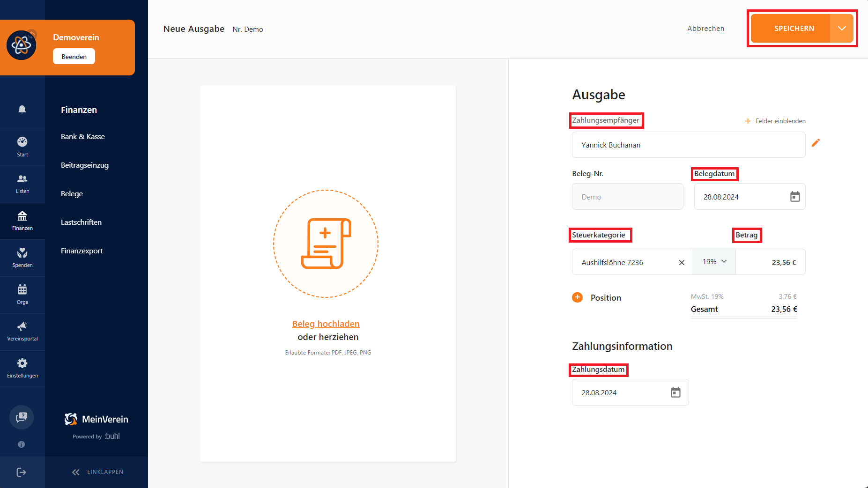
Task: Click Belegdatum 28.08.2024 field
Action: coord(749,197)
